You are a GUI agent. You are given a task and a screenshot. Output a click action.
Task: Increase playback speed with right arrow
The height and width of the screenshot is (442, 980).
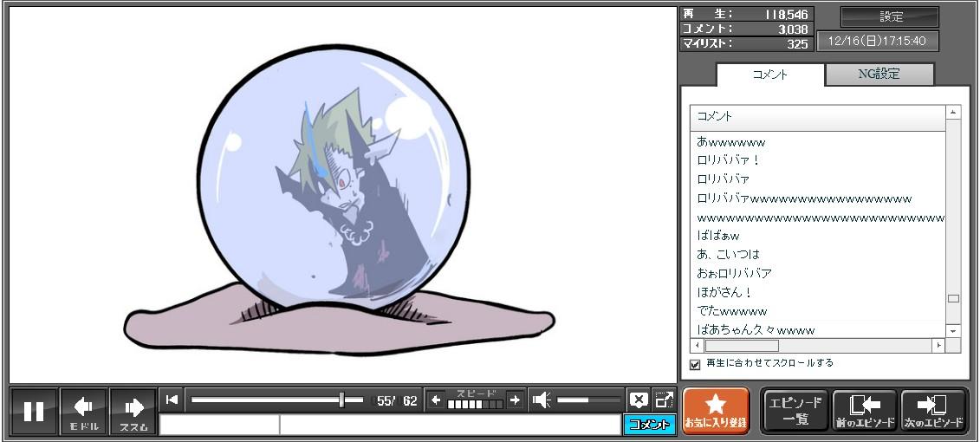click(515, 400)
